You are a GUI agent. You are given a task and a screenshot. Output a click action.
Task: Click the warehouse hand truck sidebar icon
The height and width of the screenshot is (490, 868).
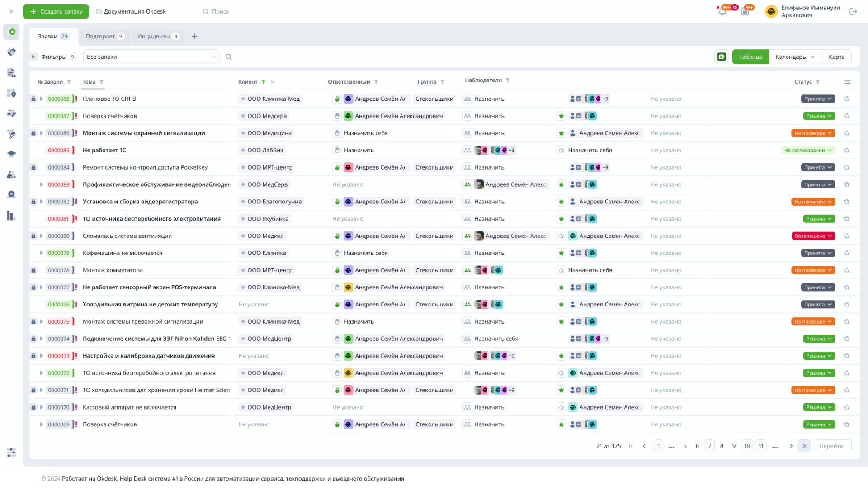tap(12, 134)
